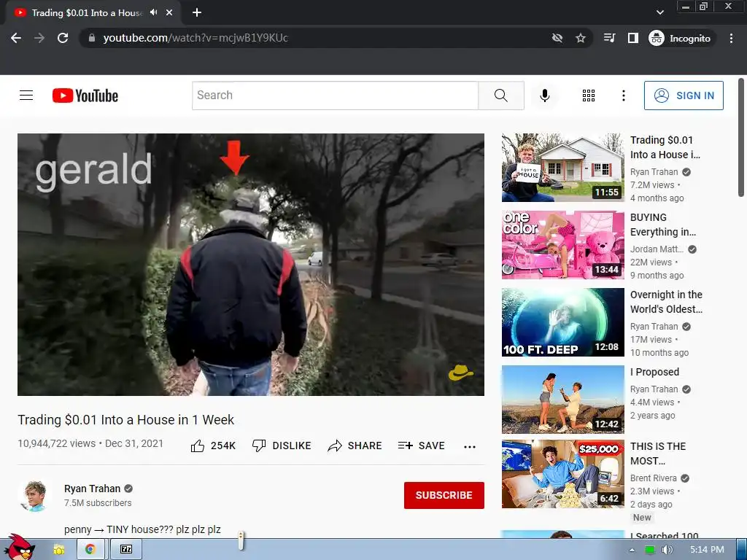The image size is (747, 560).
Task: Click the Dislike thumbs-down button
Action: [x=282, y=446]
